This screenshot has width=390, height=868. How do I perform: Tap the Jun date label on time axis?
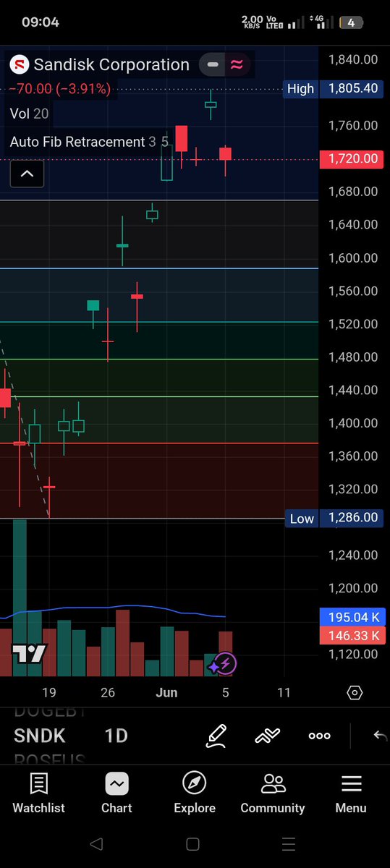click(166, 693)
